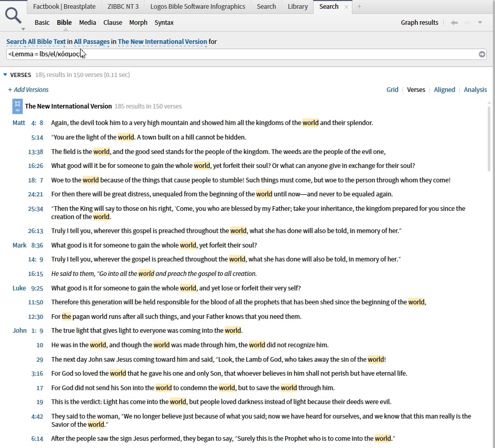Click the Graph results button

419,22
